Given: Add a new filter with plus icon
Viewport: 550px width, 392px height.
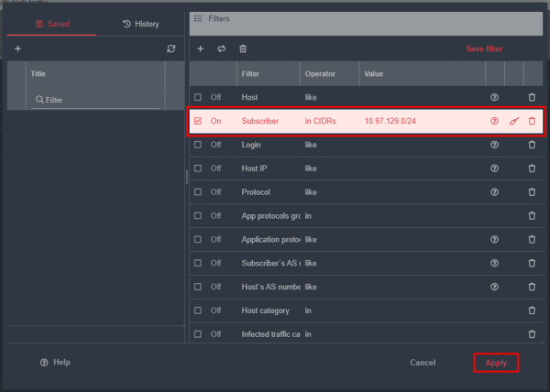Looking at the screenshot, I should click(x=201, y=49).
